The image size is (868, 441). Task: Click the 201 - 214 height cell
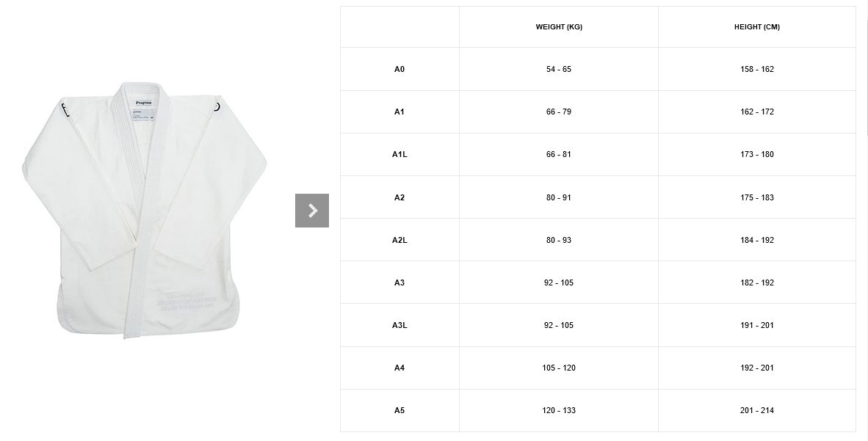coord(757,410)
